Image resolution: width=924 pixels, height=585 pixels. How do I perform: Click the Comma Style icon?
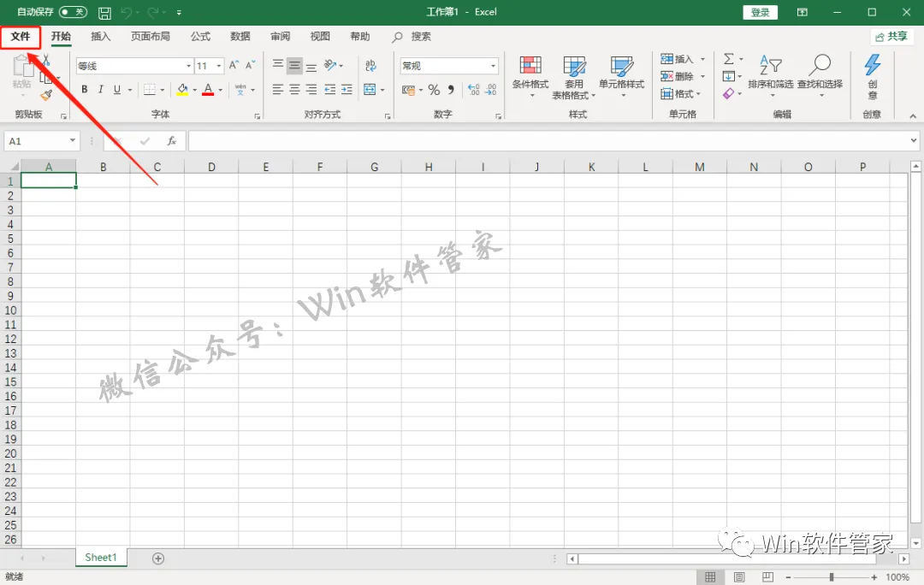[451, 90]
